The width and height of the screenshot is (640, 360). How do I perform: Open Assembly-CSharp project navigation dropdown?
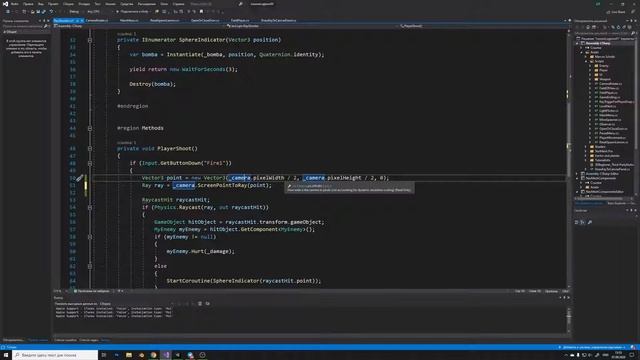coord(139,26)
